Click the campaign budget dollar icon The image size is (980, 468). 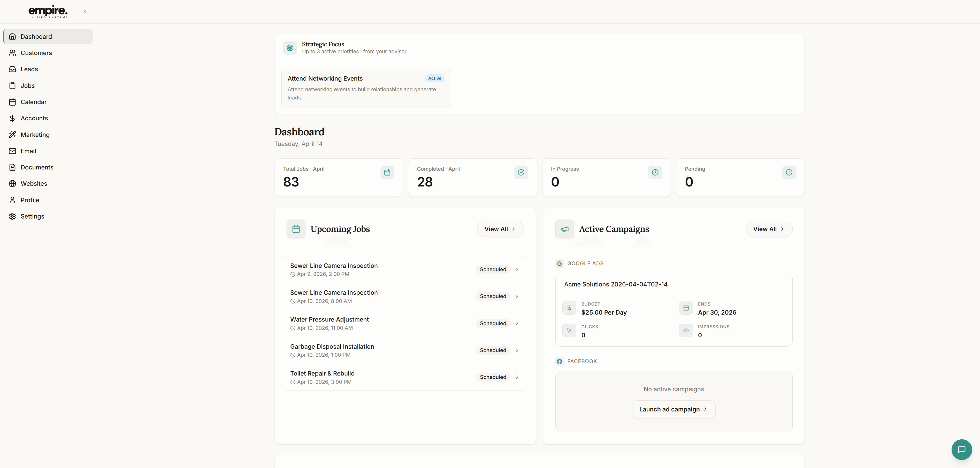coord(569,308)
